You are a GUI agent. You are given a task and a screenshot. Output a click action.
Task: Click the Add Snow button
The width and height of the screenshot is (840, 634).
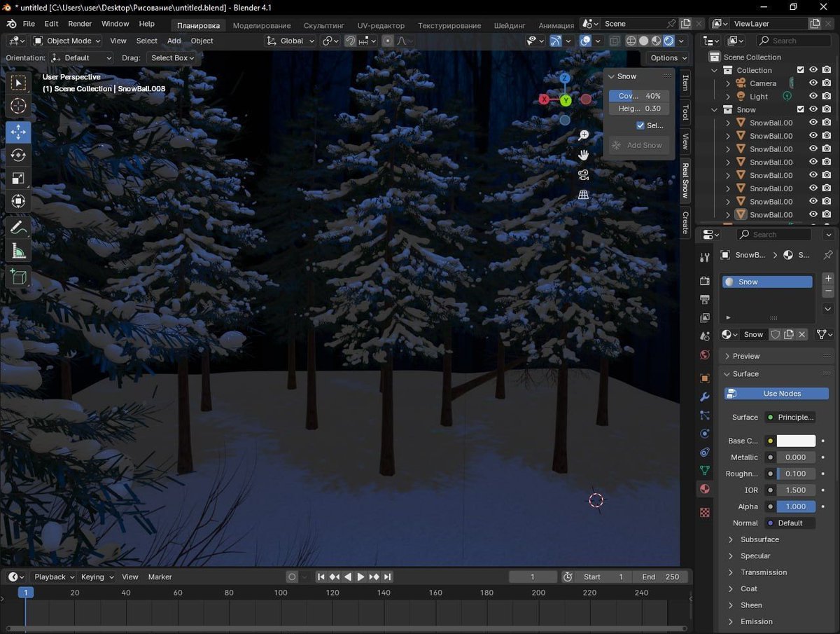coord(638,145)
